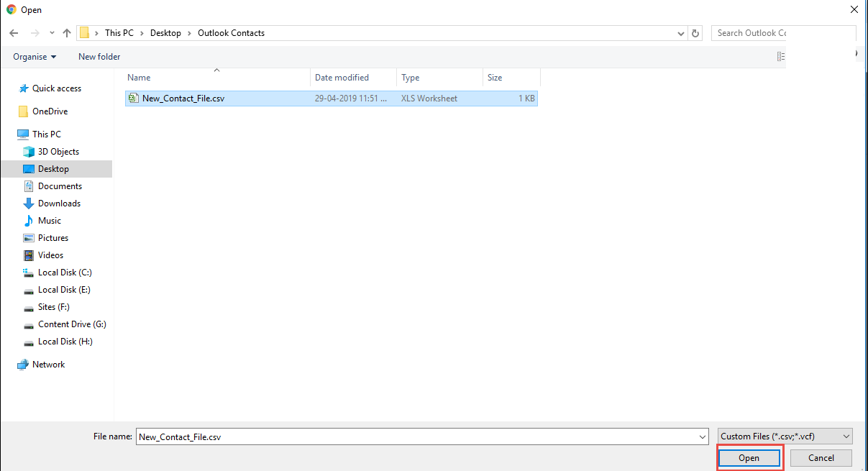Sort by the Size column header
The height and width of the screenshot is (471, 868).
coord(511,78)
